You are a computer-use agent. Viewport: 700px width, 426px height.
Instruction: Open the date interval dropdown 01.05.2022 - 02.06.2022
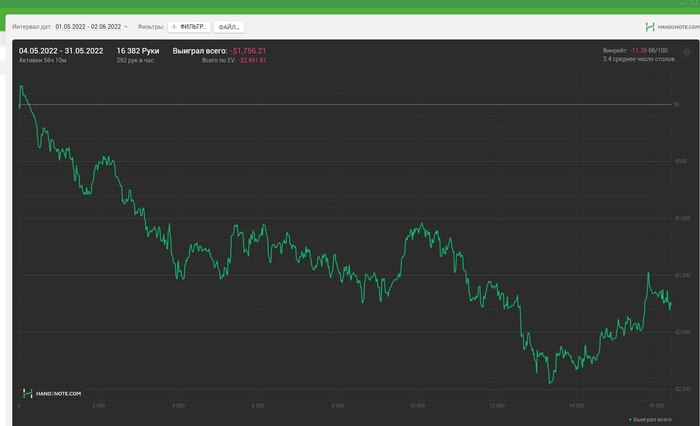coord(92,27)
